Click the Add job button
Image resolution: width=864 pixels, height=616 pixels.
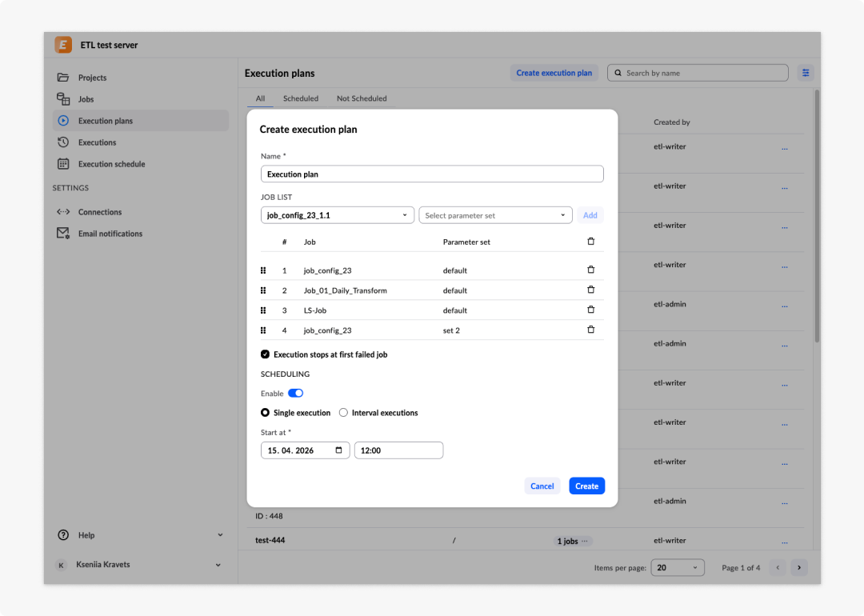click(590, 215)
